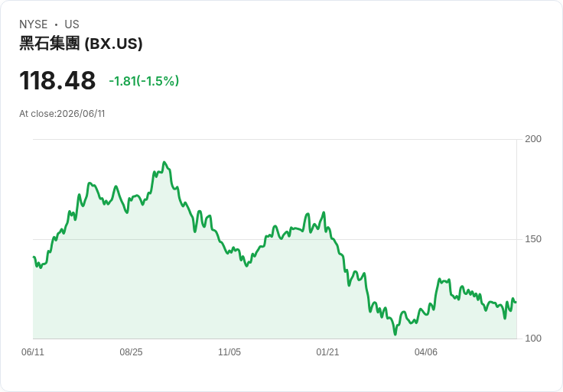
Task: Click the -1.81(-1.5%) change indicator
Action: (x=144, y=81)
